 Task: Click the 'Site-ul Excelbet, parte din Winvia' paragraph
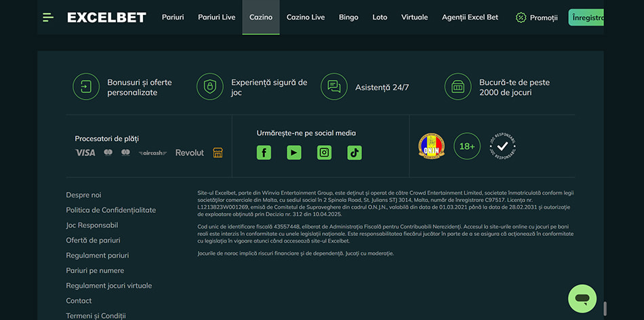tap(386, 203)
